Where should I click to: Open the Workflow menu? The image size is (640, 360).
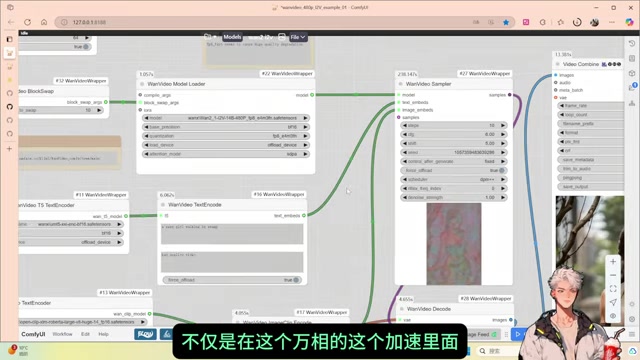pyautogui.click(x=62, y=334)
